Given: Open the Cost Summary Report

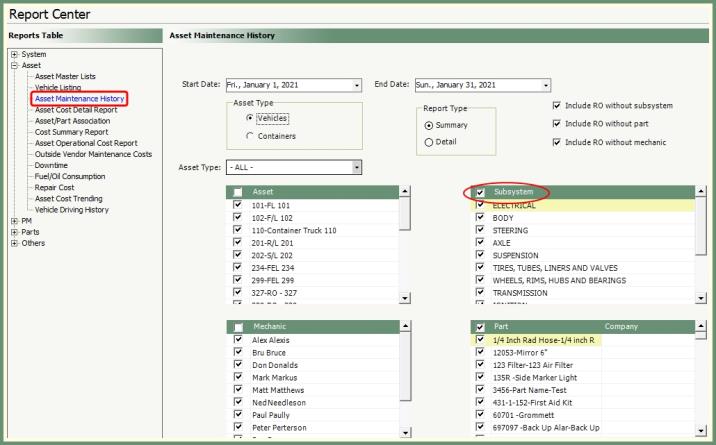Looking at the screenshot, I should [x=71, y=132].
